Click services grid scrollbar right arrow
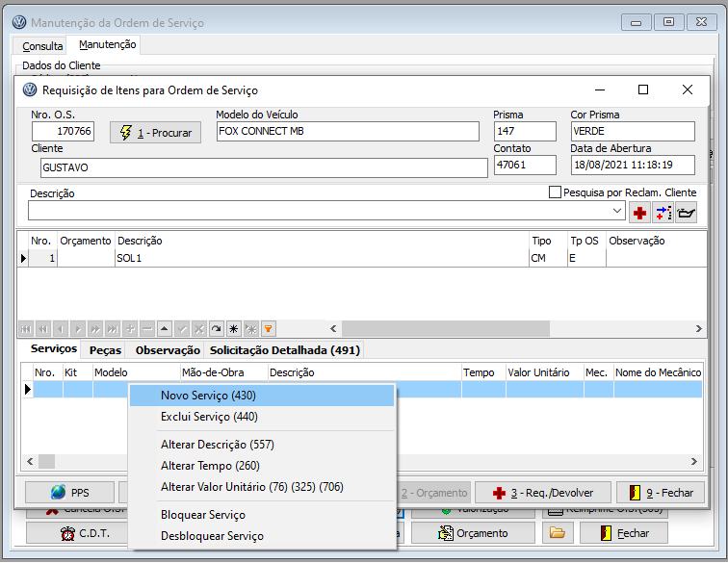 pos(693,462)
